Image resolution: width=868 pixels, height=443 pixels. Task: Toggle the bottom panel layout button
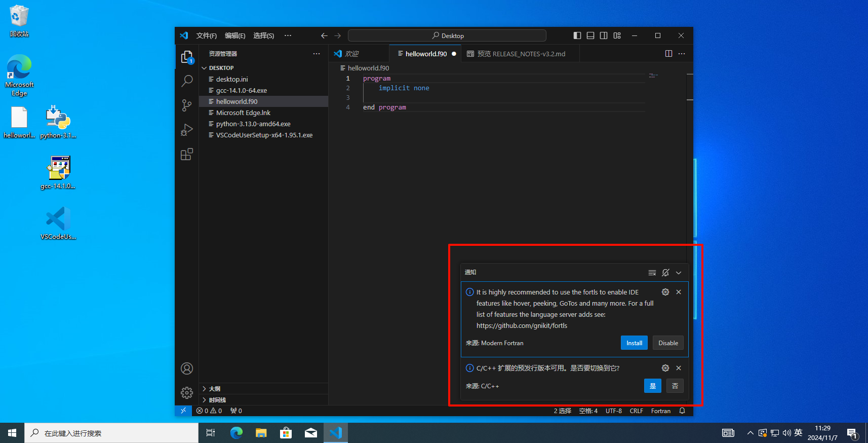click(x=590, y=35)
